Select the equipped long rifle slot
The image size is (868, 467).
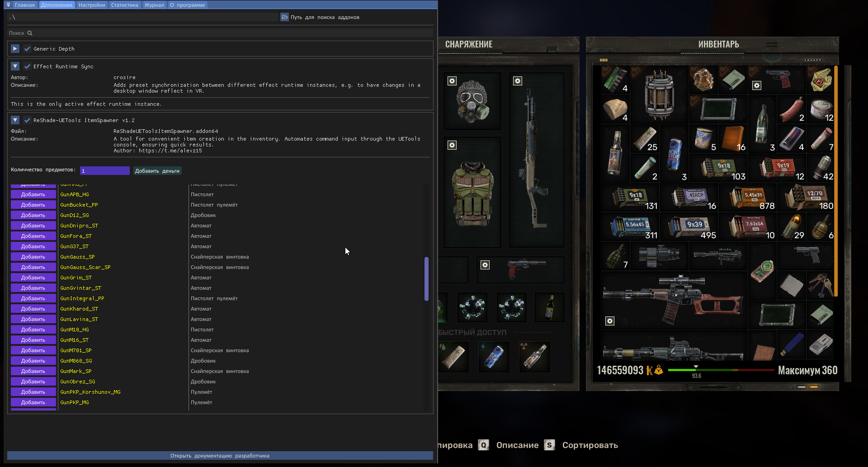point(537,160)
